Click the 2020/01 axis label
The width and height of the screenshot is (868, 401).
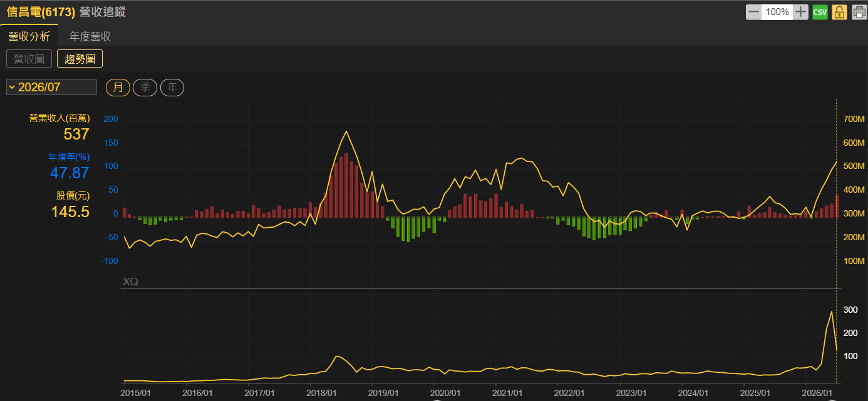click(445, 393)
